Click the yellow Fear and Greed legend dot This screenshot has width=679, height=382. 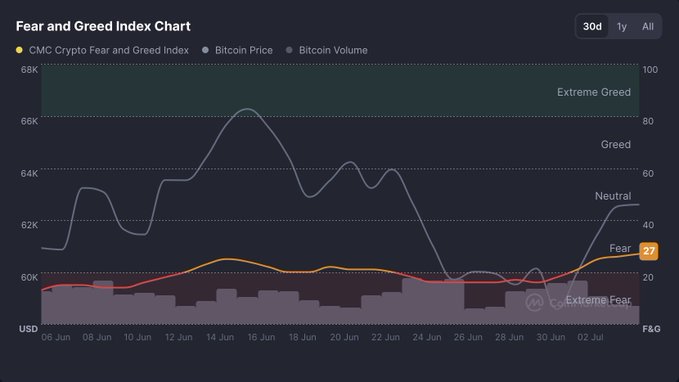[19, 50]
